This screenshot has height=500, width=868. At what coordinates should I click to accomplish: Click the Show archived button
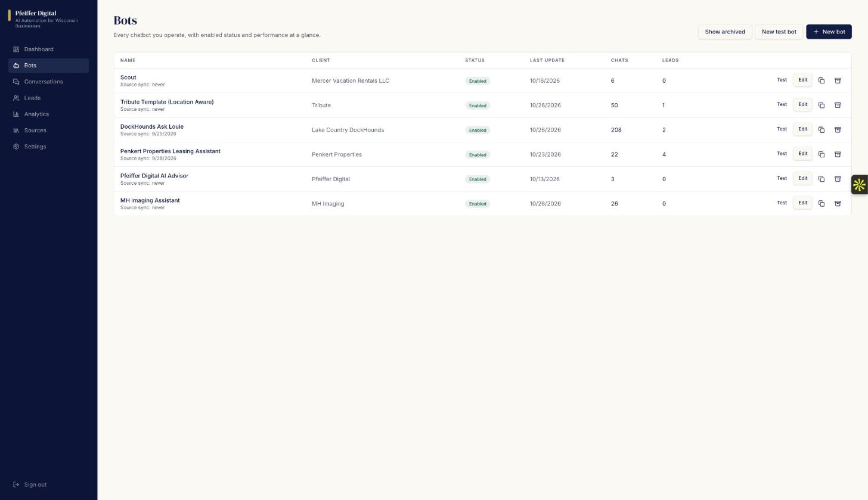[x=725, y=32]
